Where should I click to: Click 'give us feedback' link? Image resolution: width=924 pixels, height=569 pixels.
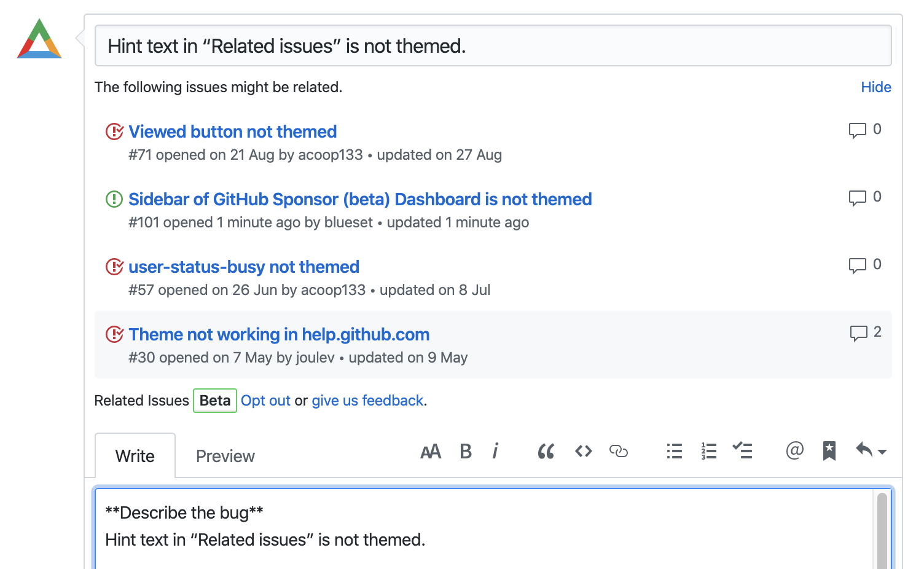pos(367,401)
